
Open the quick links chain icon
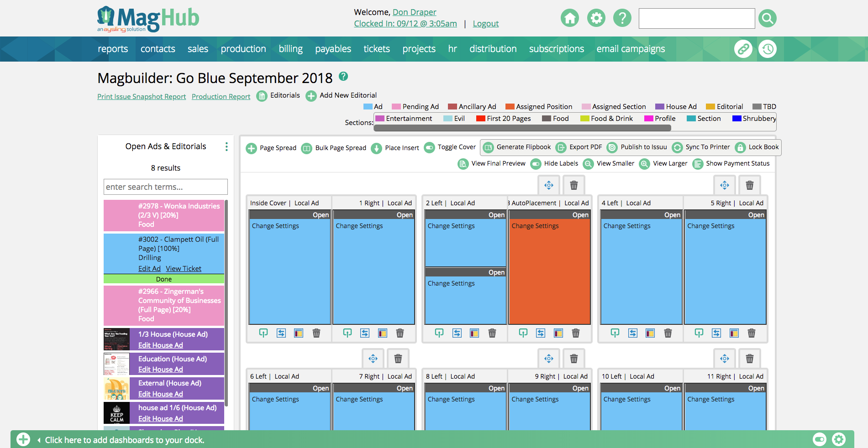tap(743, 49)
